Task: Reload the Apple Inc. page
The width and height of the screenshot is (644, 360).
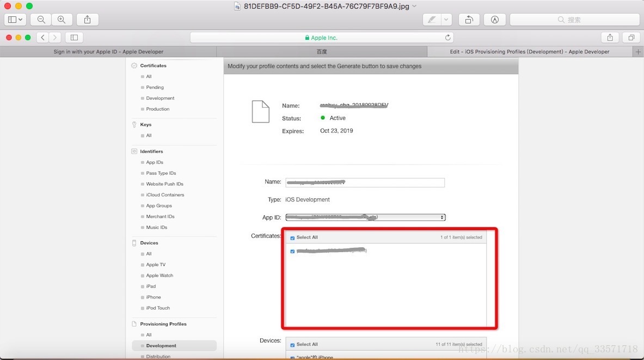Action: pos(447,38)
